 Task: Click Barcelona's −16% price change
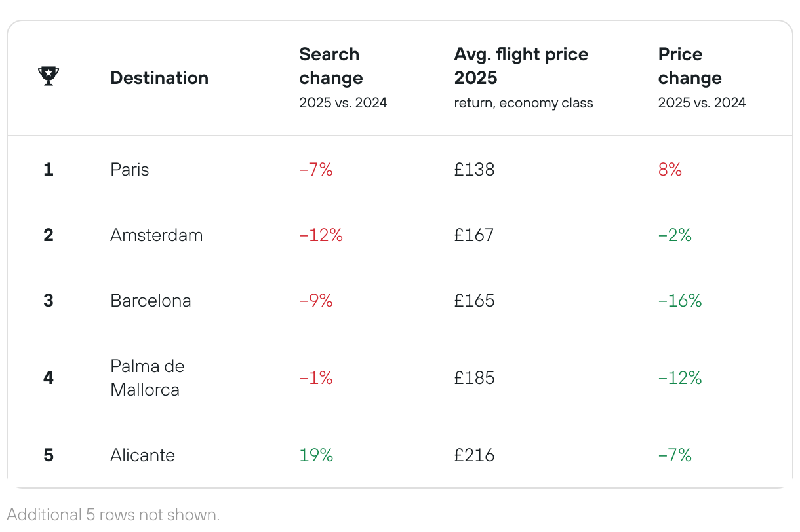click(680, 301)
